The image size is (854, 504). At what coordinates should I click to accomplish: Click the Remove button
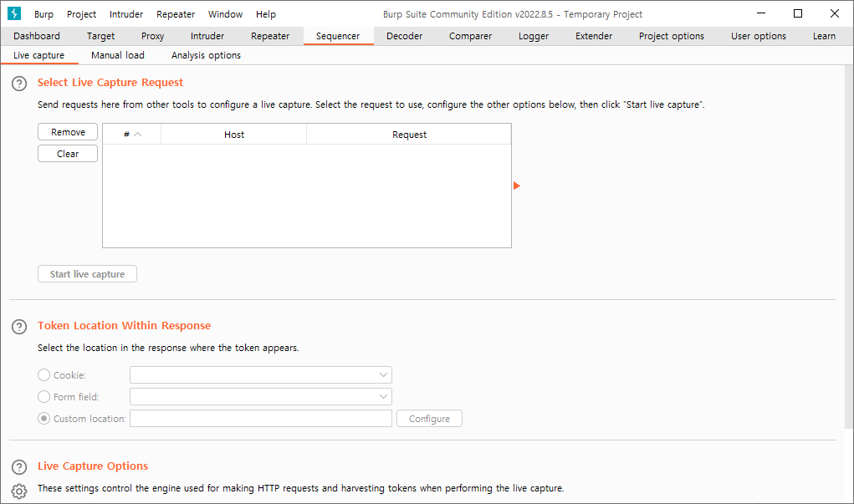(x=68, y=132)
